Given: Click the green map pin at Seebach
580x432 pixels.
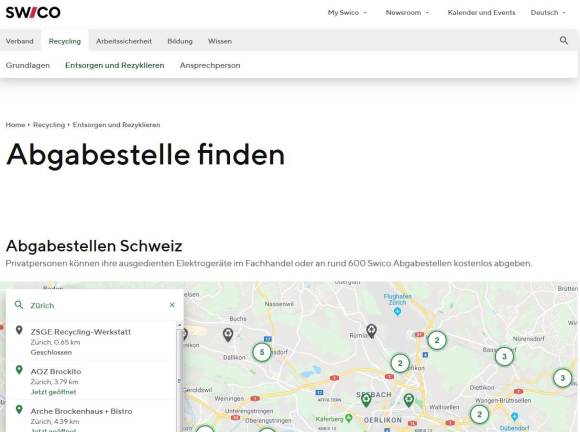Looking at the screenshot, I should click(x=366, y=400).
